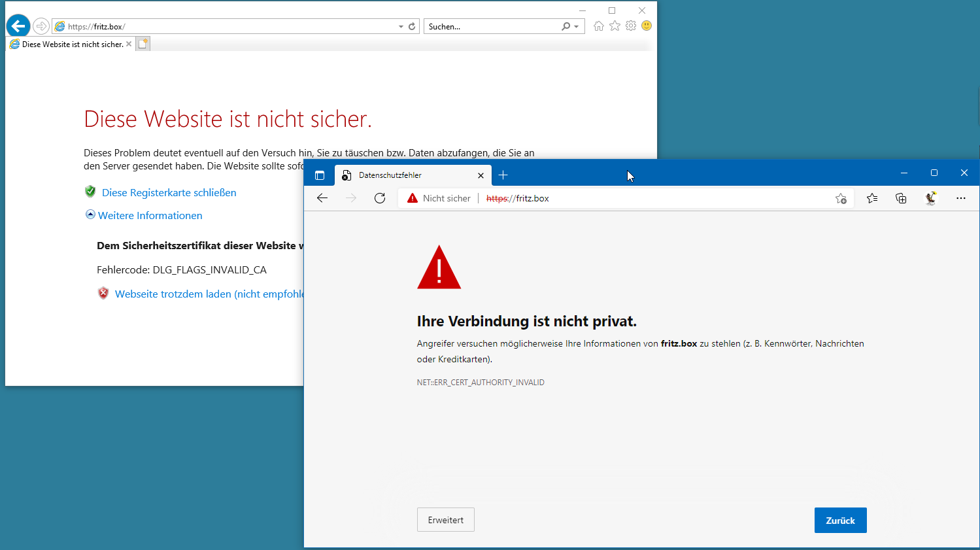Close the Datenschutzfehler tab
The width and height of the screenshot is (980, 550).
click(x=481, y=175)
